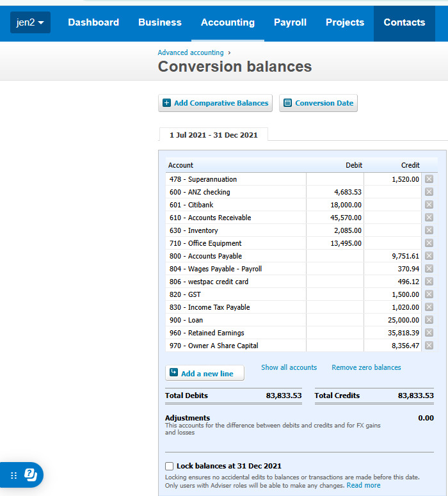Image resolution: width=448 pixels, height=496 pixels.
Task: Edit the Loan credit 25,000.00 field
Action: 392,320
